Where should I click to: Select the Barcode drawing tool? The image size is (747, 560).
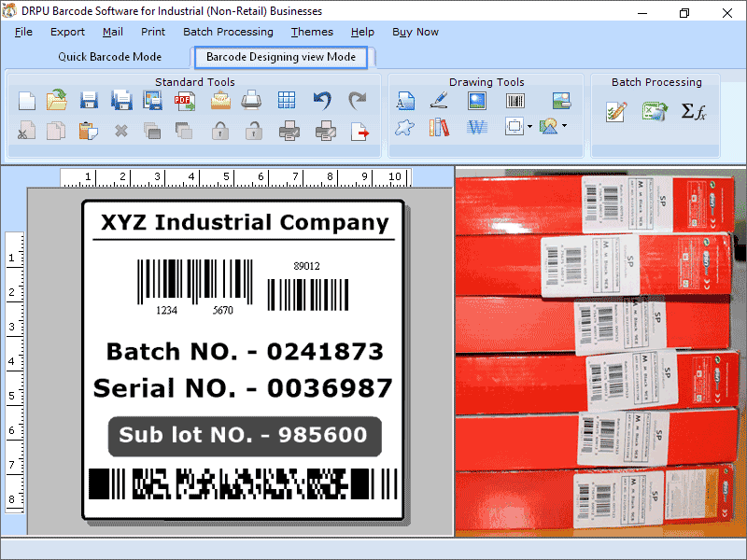point(515,101)
